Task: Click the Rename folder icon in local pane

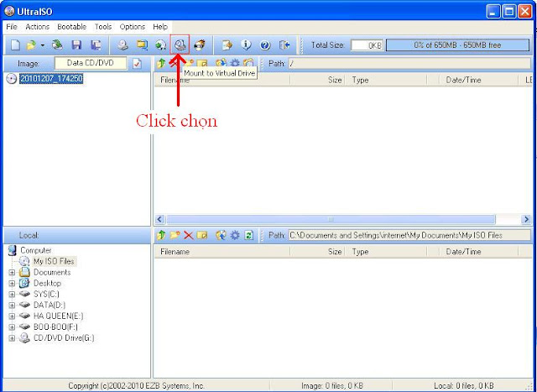Action: pos(202,235)
